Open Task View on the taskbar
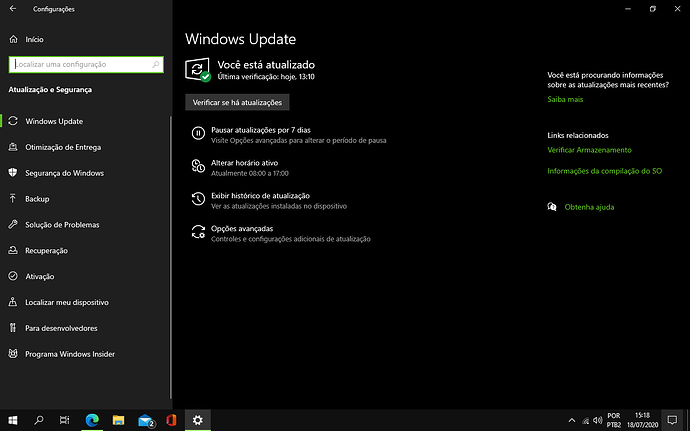 click(65, 420)
